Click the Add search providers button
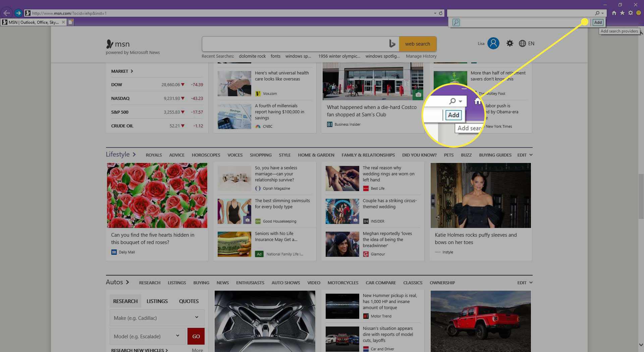The image size is (644, 352). point(598,22)
